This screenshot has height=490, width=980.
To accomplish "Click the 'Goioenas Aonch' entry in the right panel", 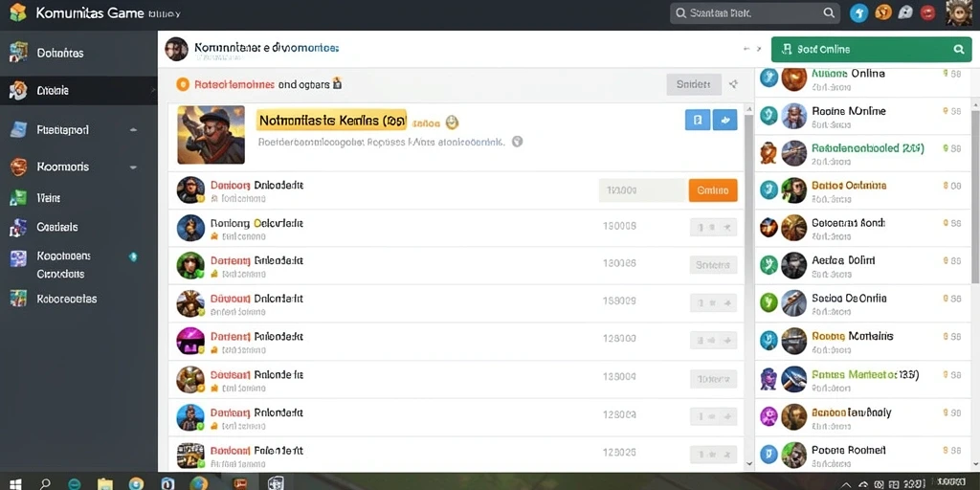I will click(862, 228).
